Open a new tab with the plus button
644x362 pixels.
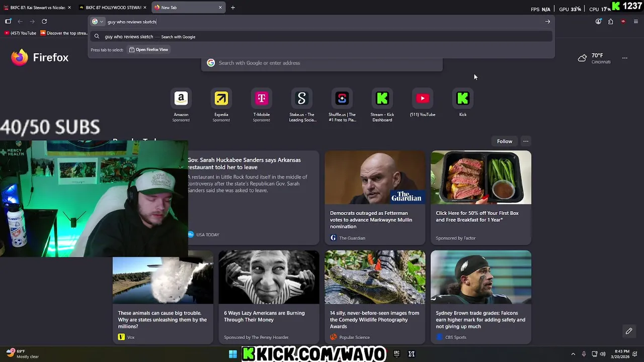coord(232,8)
